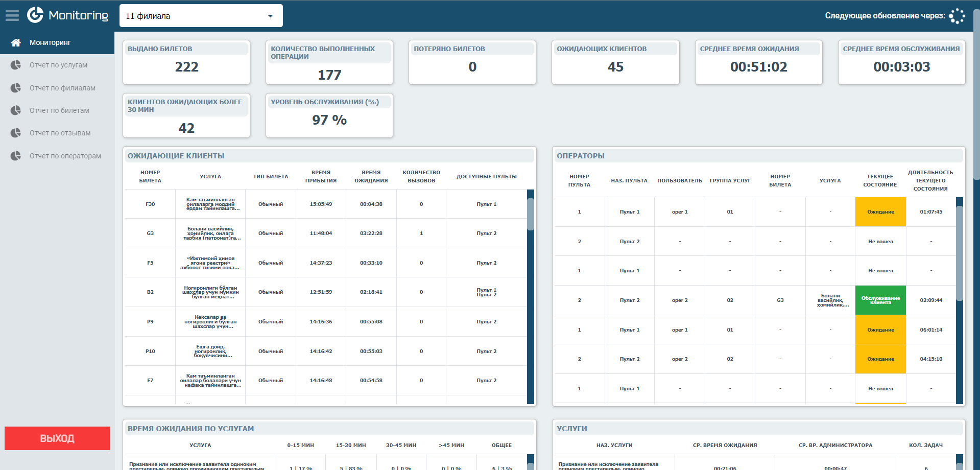Click pie chart icon for Отчет по операторам
The width and height of the screenshot is (980, 470).
point(16,156)
